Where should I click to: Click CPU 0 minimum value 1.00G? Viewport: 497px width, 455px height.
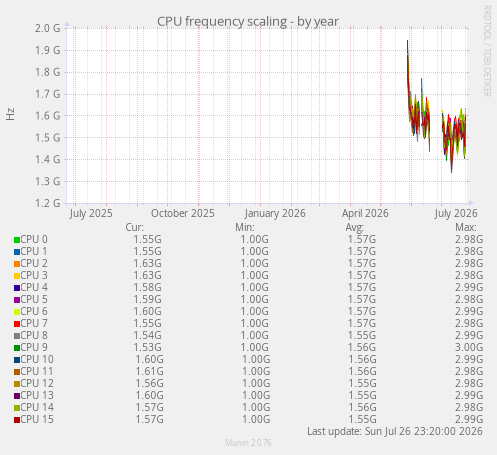255,239
